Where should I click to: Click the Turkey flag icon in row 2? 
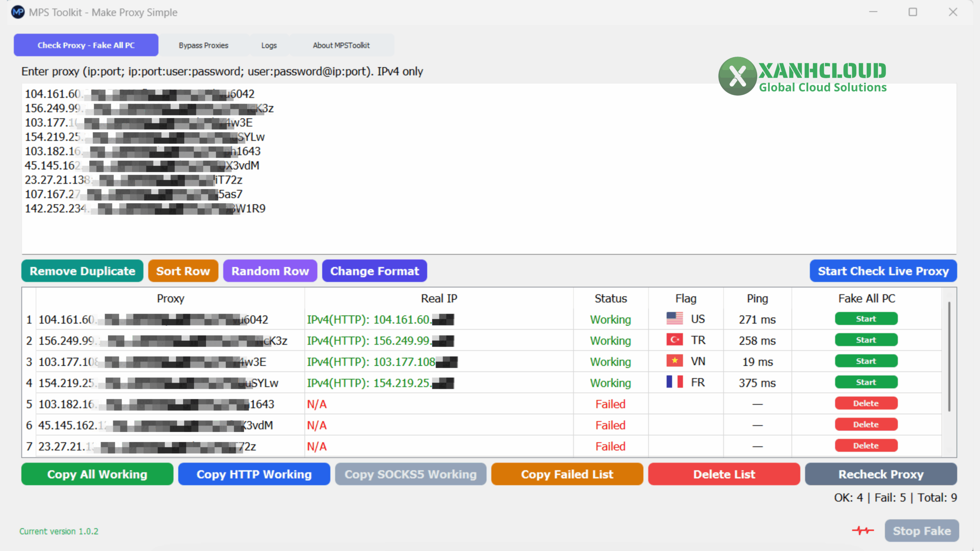tap(675, 340)
